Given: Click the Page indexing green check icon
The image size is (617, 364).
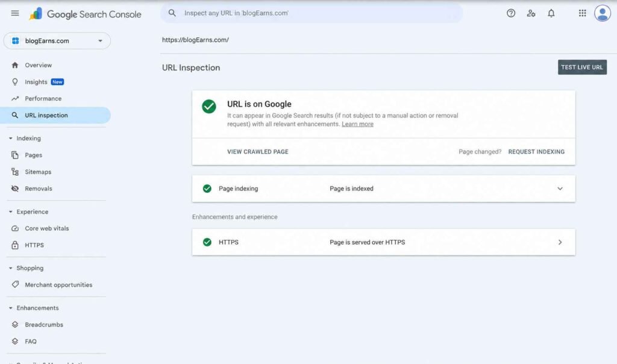Looking at the screenshot, I should [207, 189].
